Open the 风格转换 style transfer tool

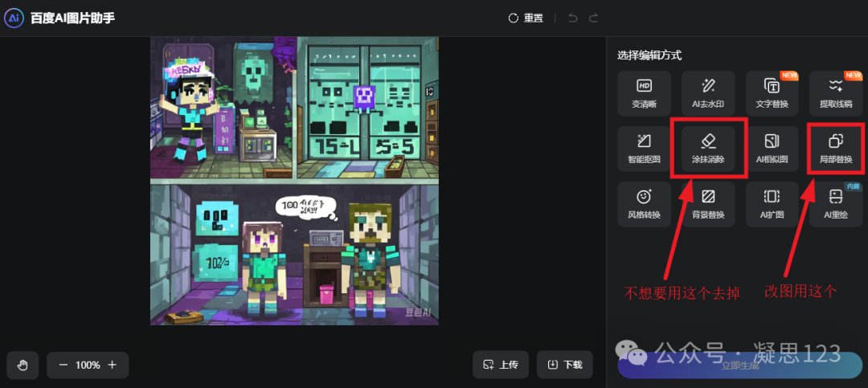point(645,204)
